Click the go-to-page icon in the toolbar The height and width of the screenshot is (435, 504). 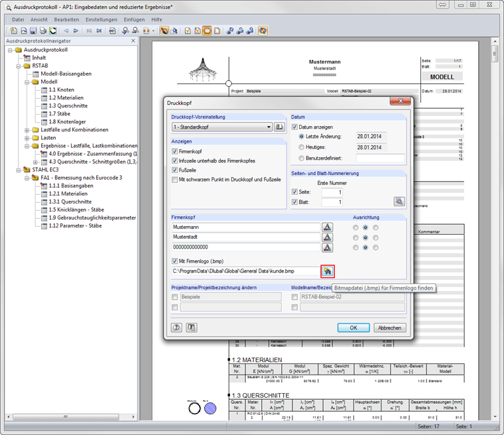coord(112,31)
